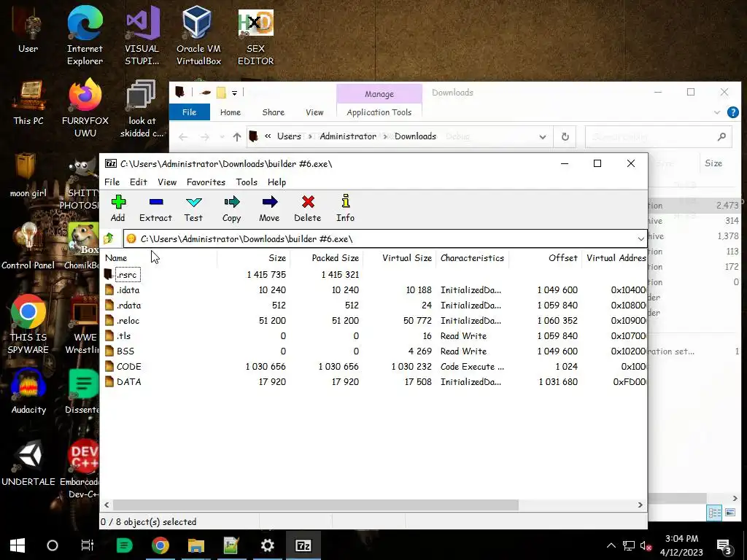
Task: Switch Explorer to details view icon
Action: [x=715, y=513]
